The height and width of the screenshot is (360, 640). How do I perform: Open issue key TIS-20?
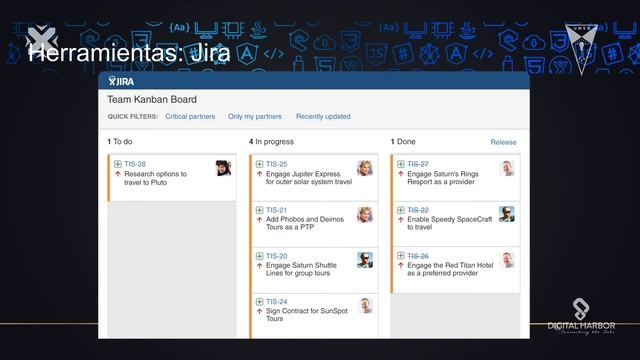point(277,256)
